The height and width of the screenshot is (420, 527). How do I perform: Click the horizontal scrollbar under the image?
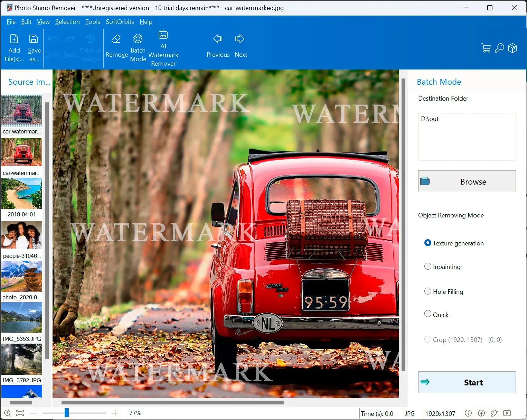pos(172,402)
